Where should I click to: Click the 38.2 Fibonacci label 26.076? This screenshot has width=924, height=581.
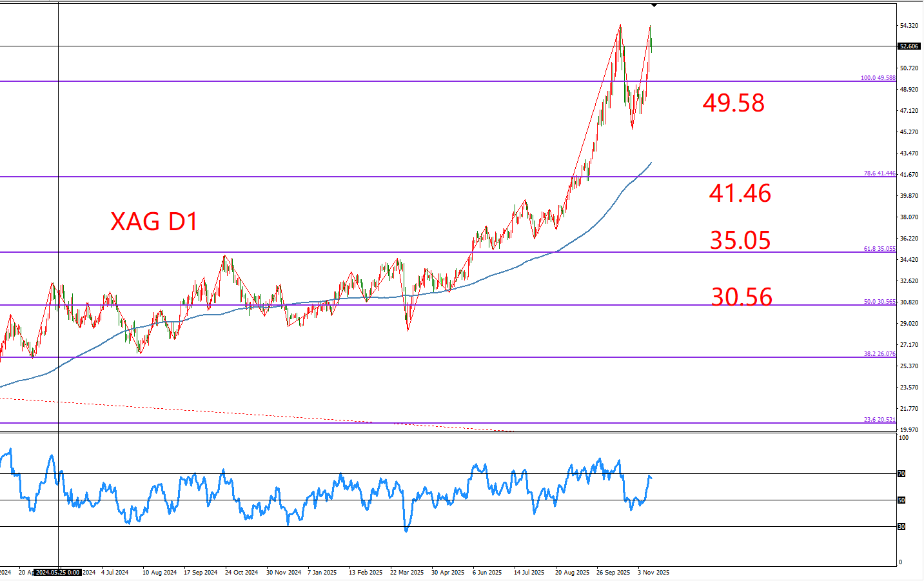tap(880, 354)
